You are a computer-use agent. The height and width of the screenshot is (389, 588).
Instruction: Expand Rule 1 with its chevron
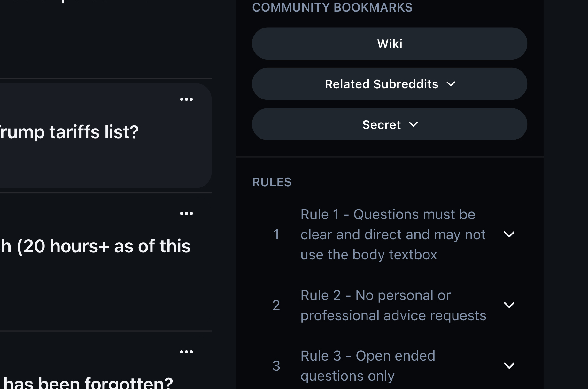click(509, 234)
